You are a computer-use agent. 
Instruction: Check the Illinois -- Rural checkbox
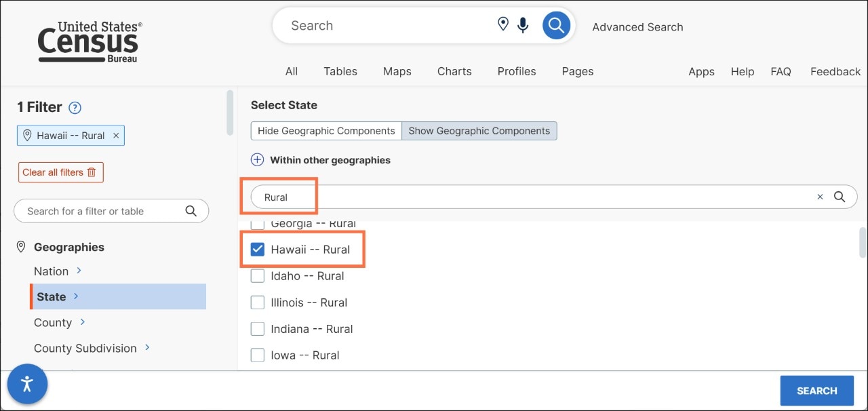258,302
